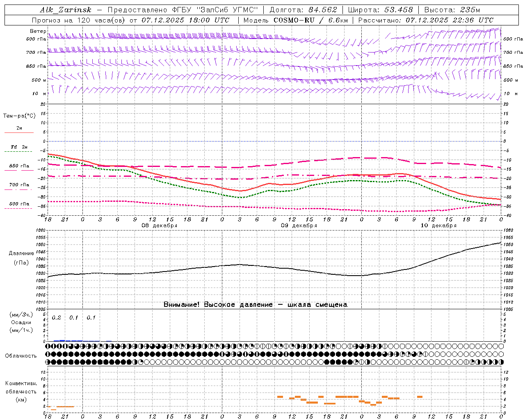Click the Осадки precipitation label
Screen dimensions: 525x420
click(x=21, y=322)
